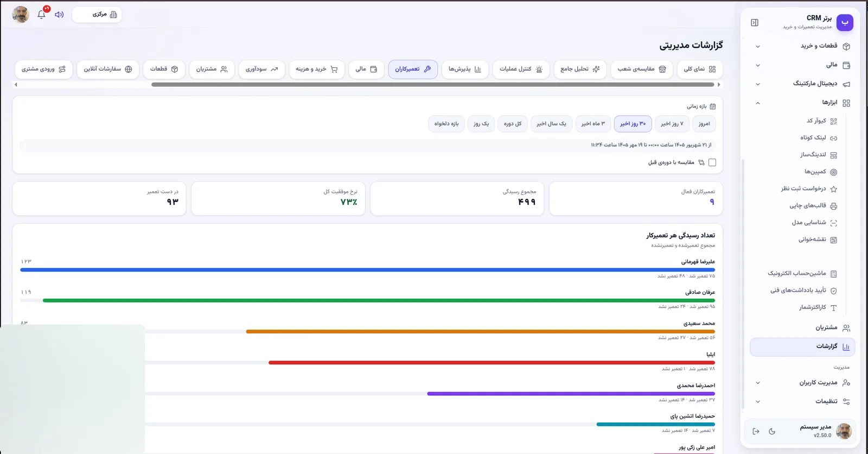The image size is (868, 454).
Task: Open the کیوآر کد QR code tool
Action: pyautogui.click(x=821, y=121)
